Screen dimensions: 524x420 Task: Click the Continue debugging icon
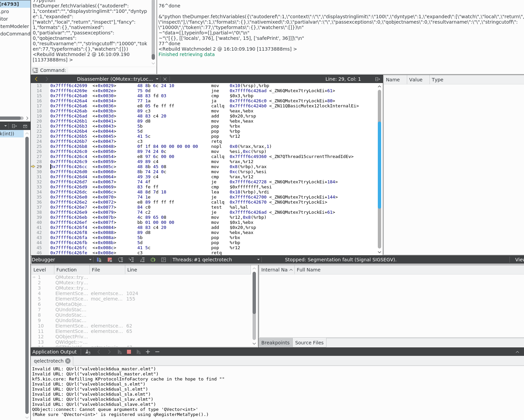99,260
